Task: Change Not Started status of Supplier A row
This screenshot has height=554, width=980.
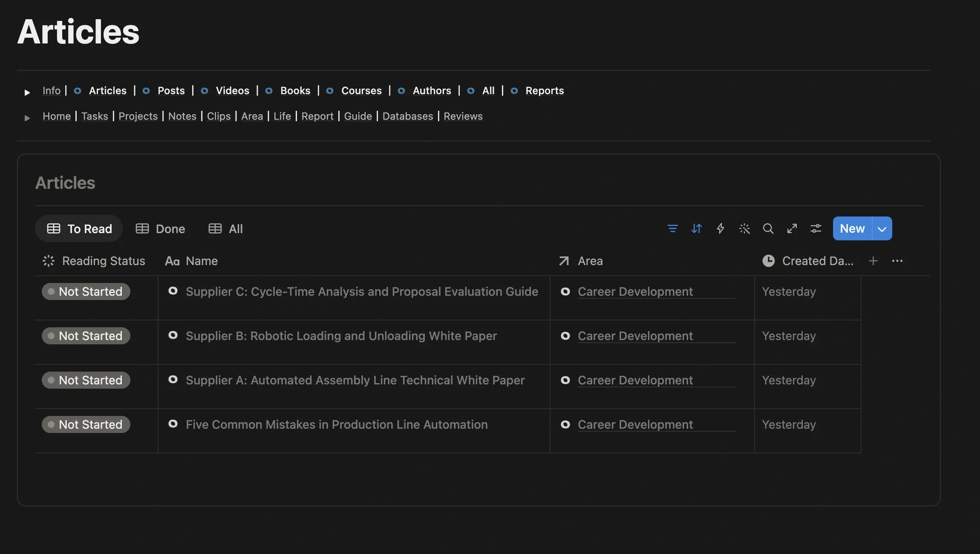Action: [86, 380]
